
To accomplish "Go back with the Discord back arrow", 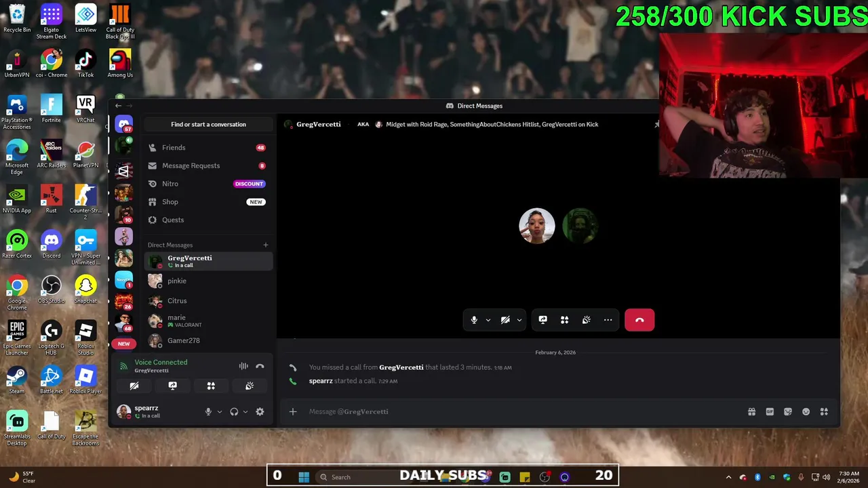I will (x=118, y=106).
